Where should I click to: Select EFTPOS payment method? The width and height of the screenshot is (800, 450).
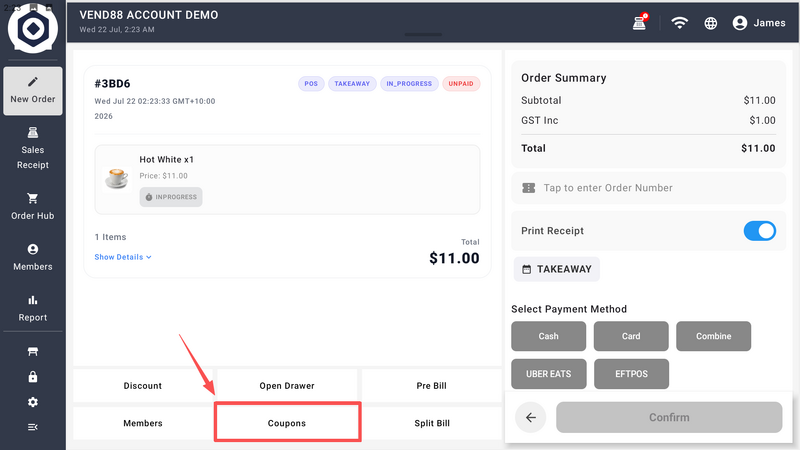631,374
